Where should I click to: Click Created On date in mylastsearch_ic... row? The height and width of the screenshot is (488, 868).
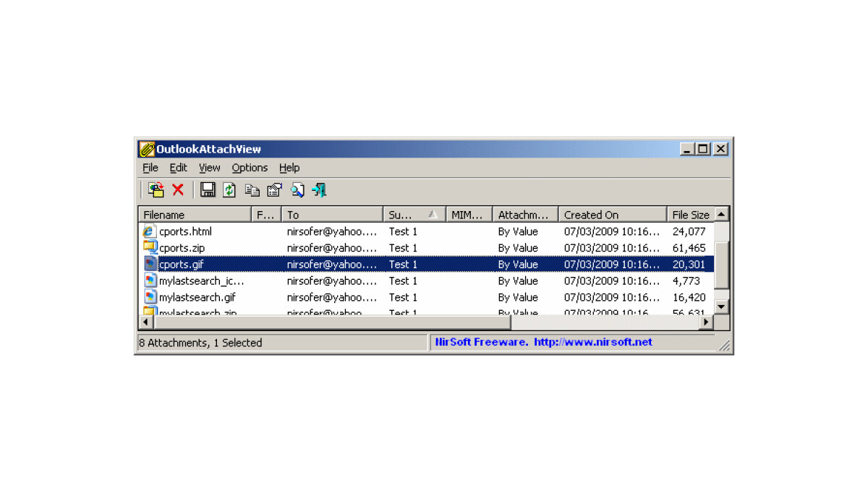[613, 281]
